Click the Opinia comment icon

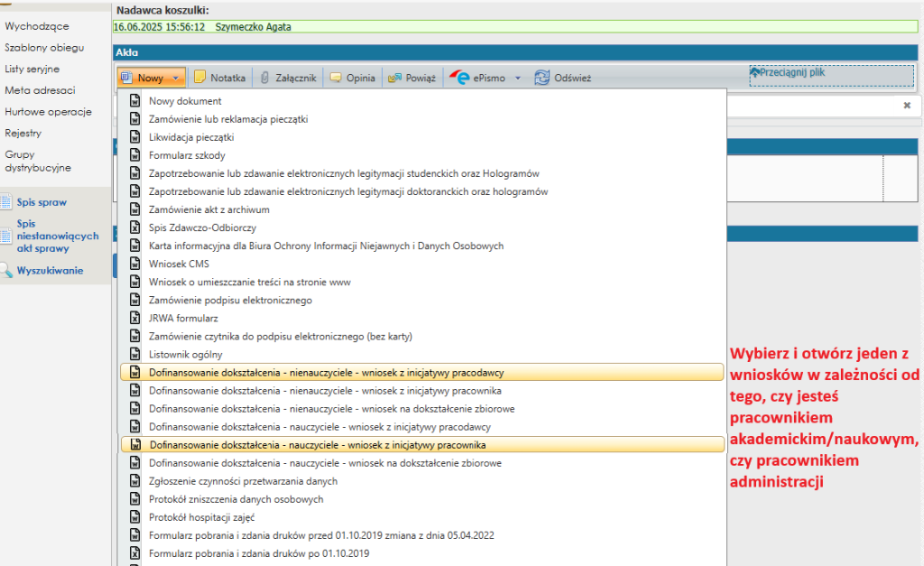point(336,78)
